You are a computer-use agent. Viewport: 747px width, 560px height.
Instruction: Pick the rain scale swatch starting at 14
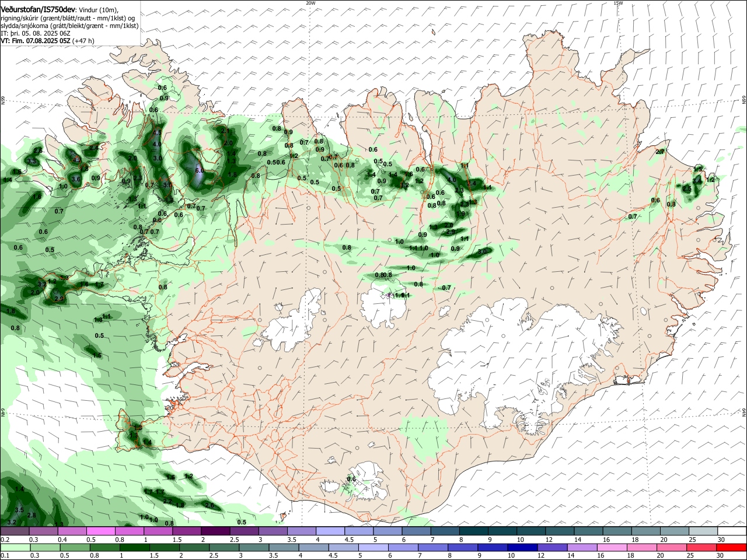click(581, 547)
